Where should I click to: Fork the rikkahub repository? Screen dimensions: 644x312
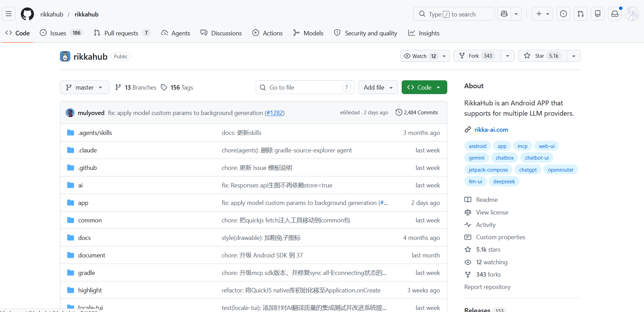coord(477,56)
